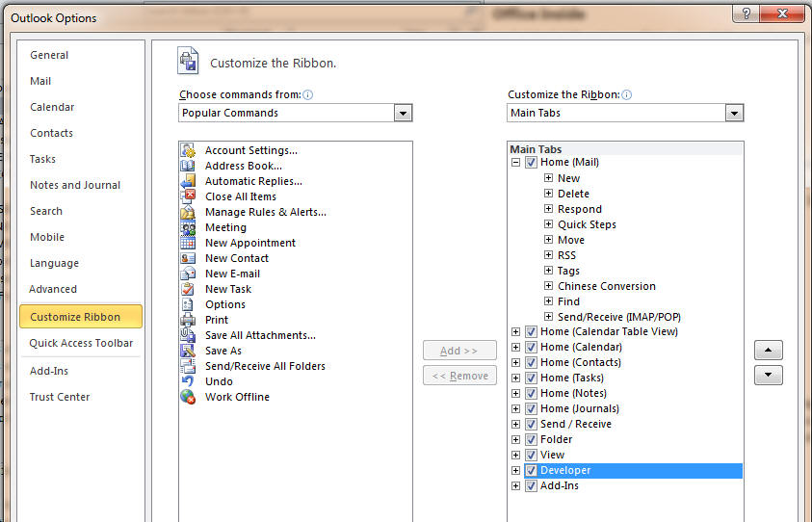Image resolution: width=812 pixels, height=522 pixels.
Task: Select the Work Offline icon
Action: pyautogui.click(x=188, y=397)
